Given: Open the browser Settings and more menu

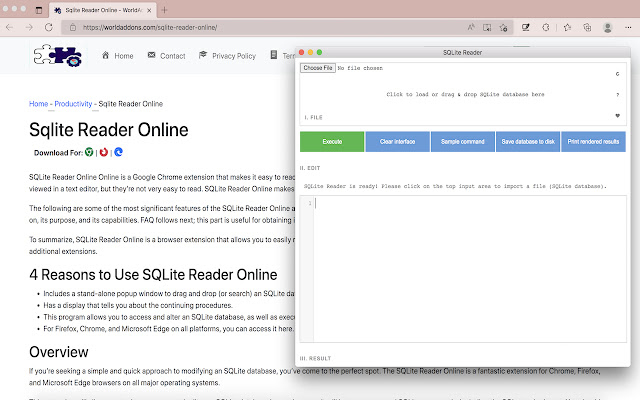Looking at the screenshot, I should coord(628,27).
